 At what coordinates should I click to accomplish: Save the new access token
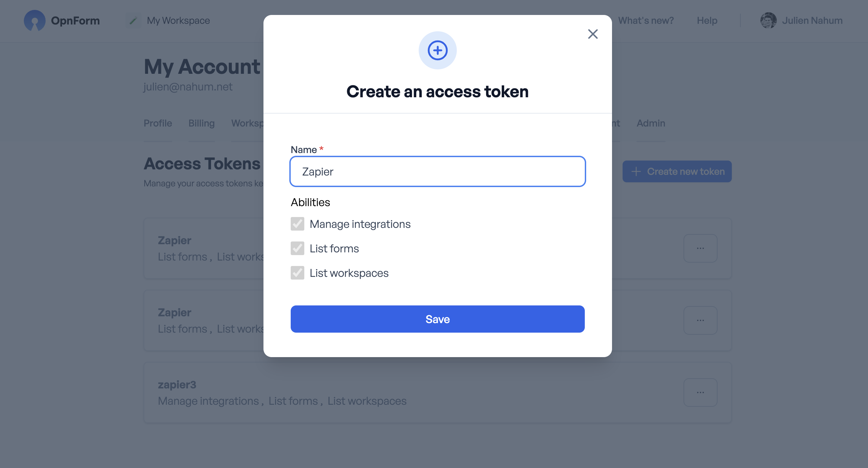coord(437,319)
